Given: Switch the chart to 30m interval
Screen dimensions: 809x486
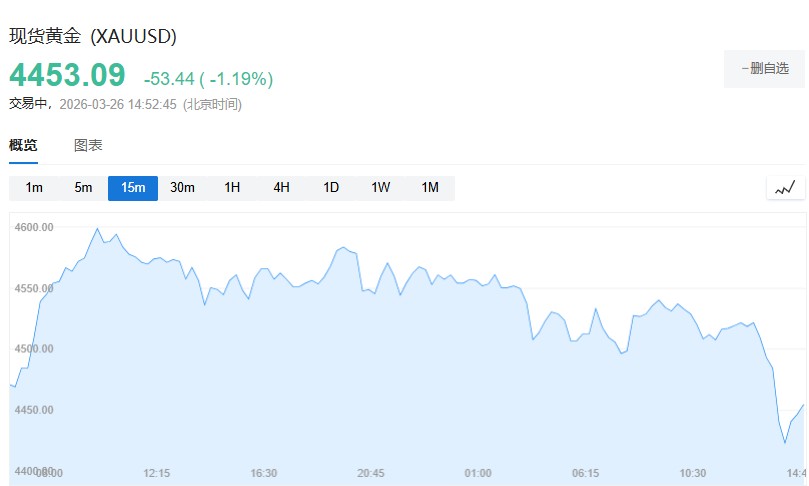Looking at the screenshot, I should pyautogui.click(x=182, y=188).
